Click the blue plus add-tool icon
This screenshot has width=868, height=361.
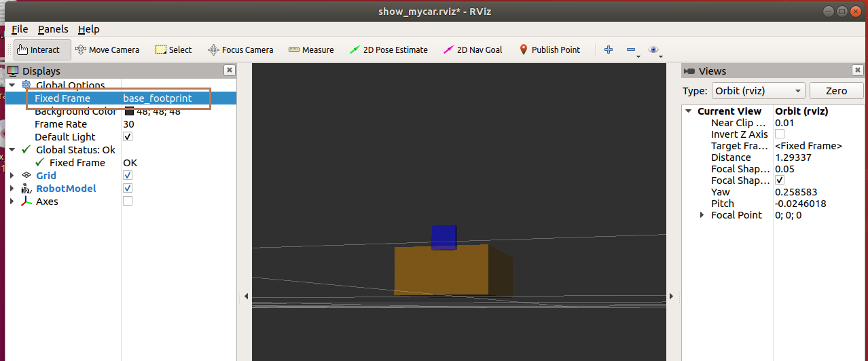[609, 50]
